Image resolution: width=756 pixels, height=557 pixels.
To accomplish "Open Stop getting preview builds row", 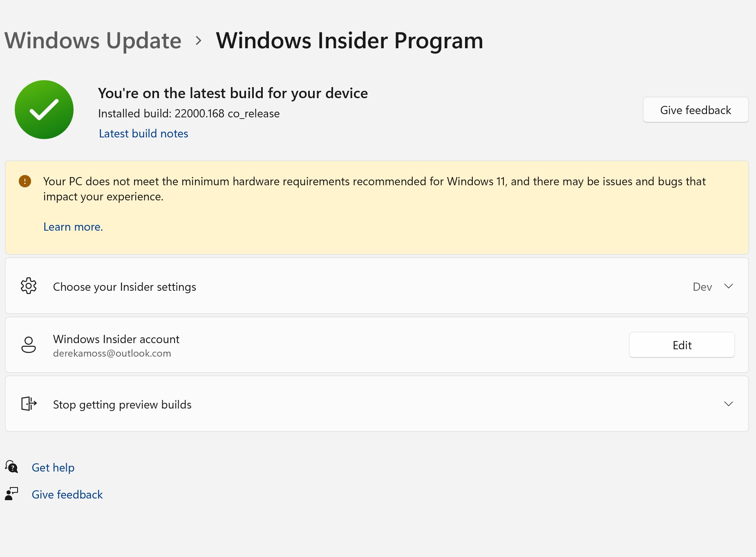I will tap(377, 404).
